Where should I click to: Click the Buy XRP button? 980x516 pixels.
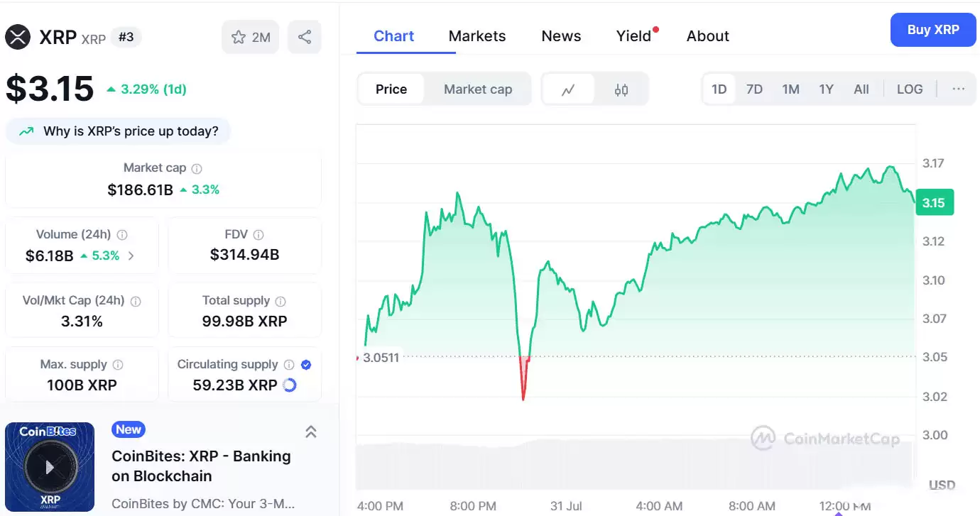(x=932, y=30)
